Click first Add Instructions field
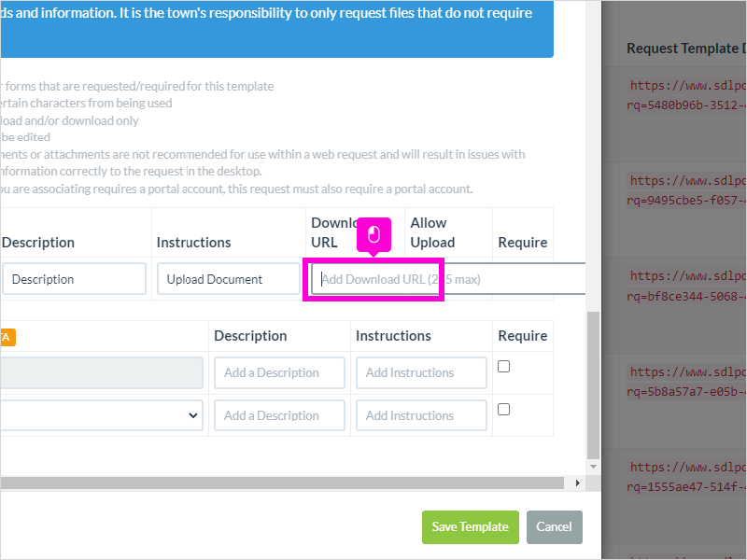 421,372
